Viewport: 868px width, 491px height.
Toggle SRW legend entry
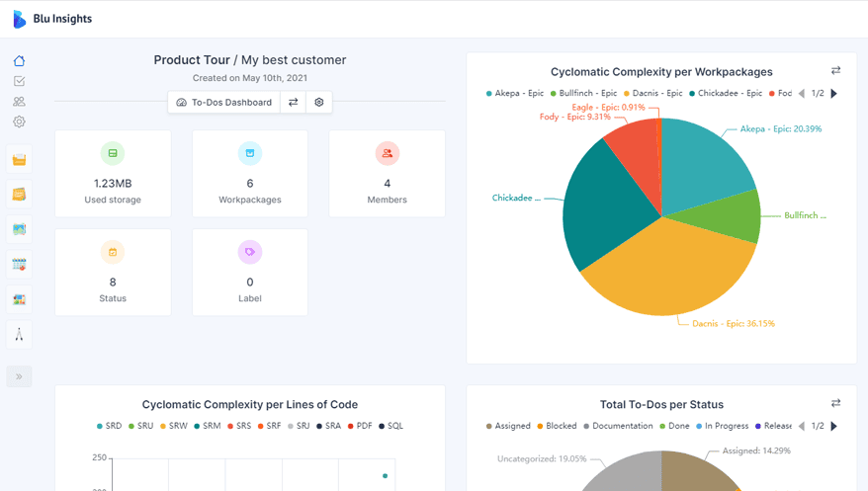tap(174, 426)
